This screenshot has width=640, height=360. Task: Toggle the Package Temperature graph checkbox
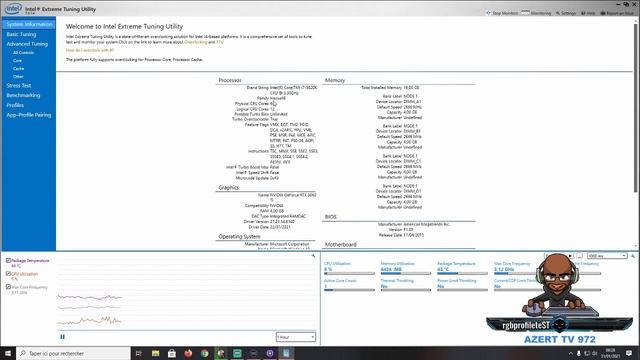point(8,260)
